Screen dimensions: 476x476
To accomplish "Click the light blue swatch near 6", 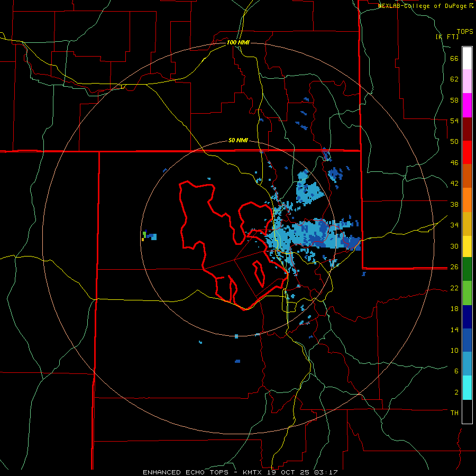I will pos(467,364).
